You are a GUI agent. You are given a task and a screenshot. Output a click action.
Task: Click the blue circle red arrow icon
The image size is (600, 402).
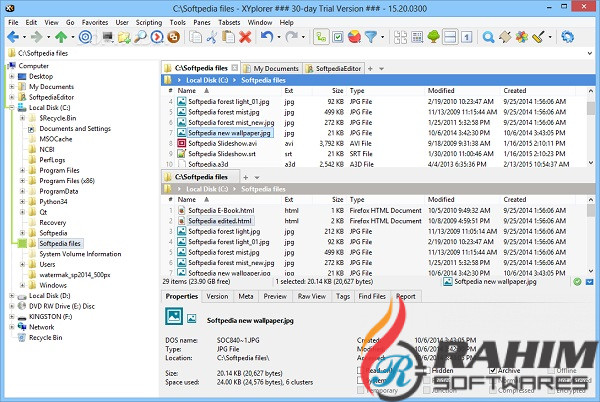pyautogui.click(x=157, y=37)
